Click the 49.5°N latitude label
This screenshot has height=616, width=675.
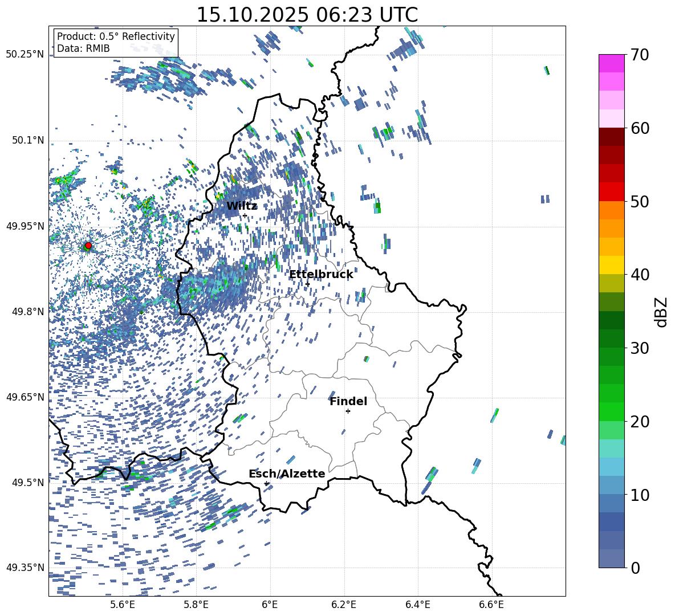pos(27,482)
